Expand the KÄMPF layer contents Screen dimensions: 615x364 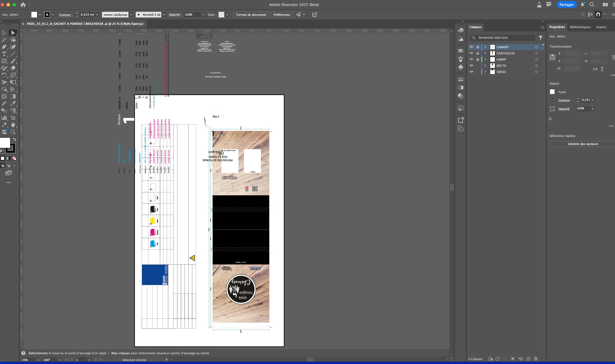[485, 59]
